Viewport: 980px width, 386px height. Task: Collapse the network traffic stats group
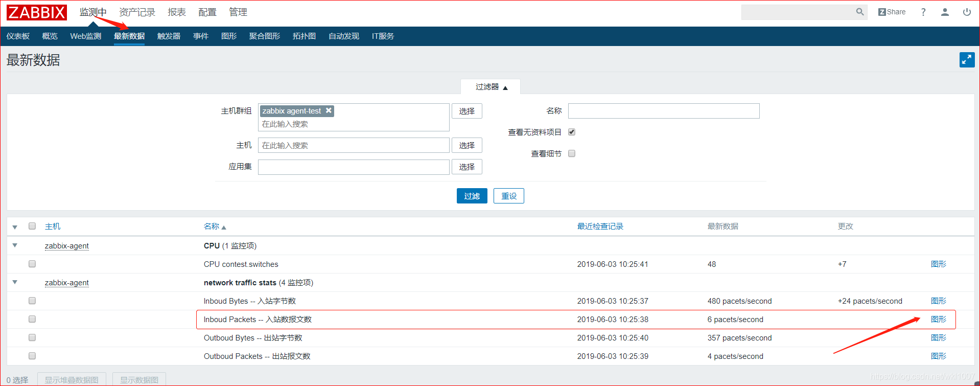tap(15, 282)
